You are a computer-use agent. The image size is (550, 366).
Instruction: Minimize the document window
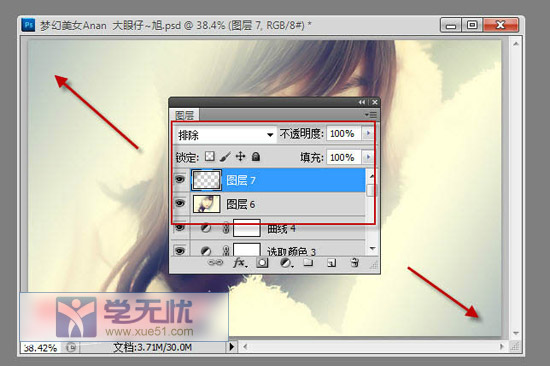451,26
